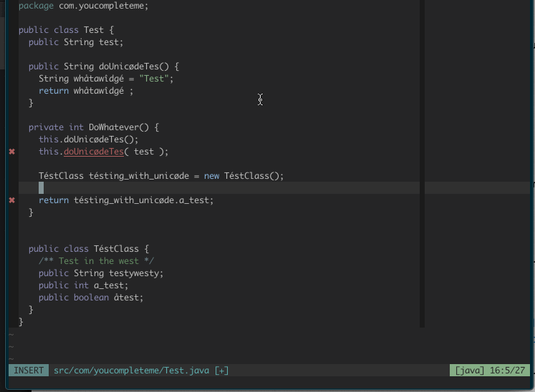
Task: Click the [java] filetype indicator
Action: 470,371
